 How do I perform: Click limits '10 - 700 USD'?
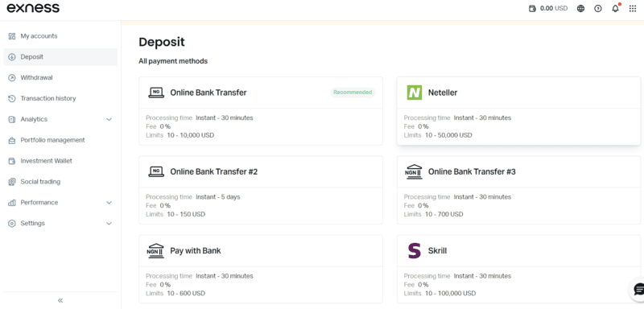444,214
